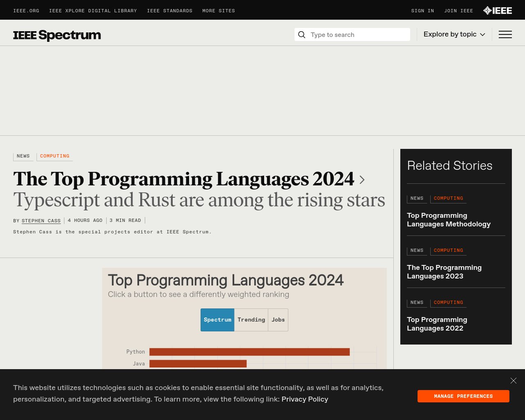Open Top Programming Languages 2022 story
This screenshot has height=420, width=525.
click(437, 324)
